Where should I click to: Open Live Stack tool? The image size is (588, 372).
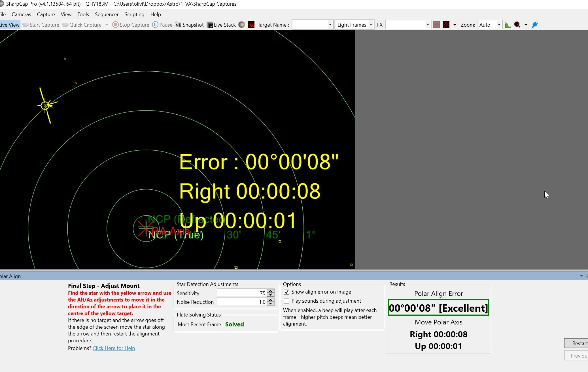221,25
